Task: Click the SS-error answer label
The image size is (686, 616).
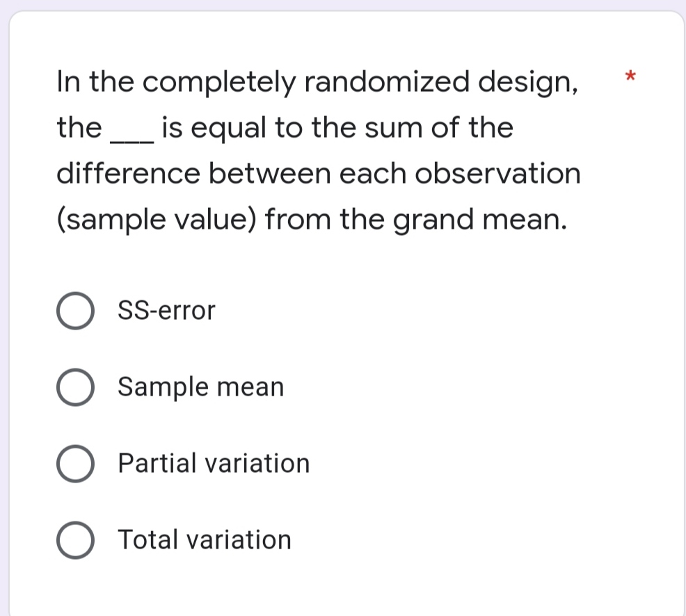Action: (166, 311)
